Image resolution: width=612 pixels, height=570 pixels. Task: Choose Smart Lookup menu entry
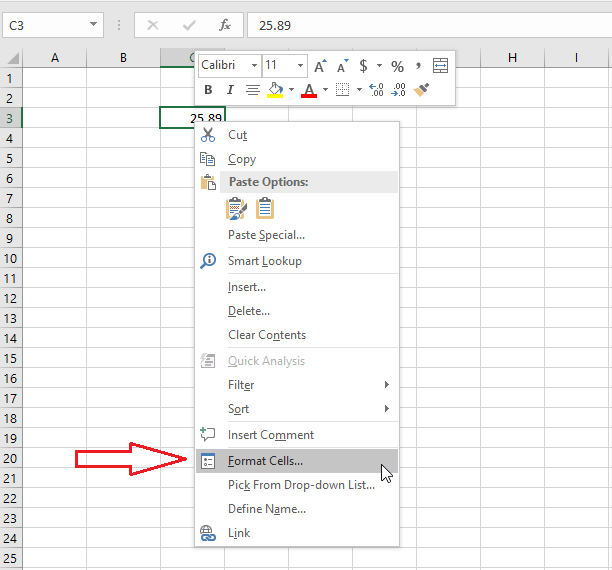297,261
